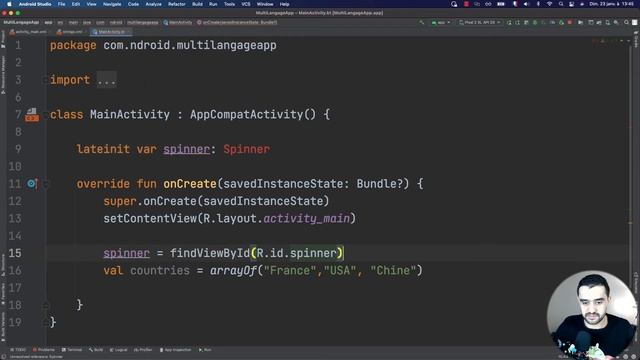Viewport: 640px width, 360px height.
Task: Open the Navigate menu
Action: coord(112,4)
